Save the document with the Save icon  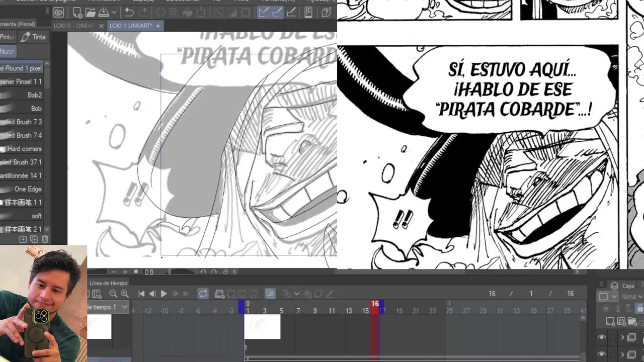tap(103, 12)
